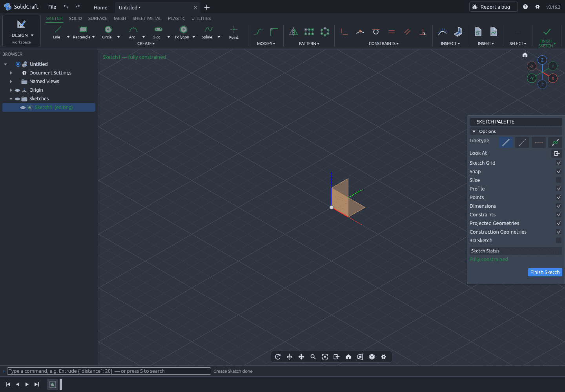Screen dimensions: 565x392
Task: Select the Fillet modify tool
Action: [274, 32]
